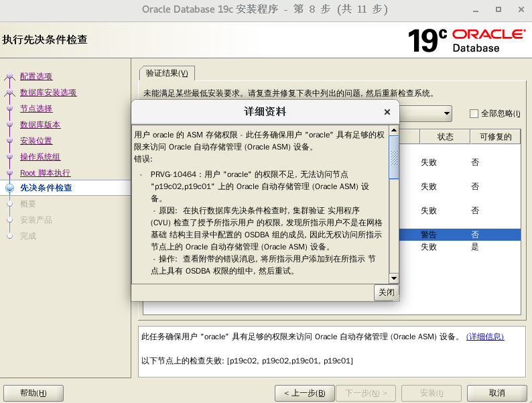Jump to the 安装位置 step
The height and width of the screenshot is (403, 532).
pos(36,141)
